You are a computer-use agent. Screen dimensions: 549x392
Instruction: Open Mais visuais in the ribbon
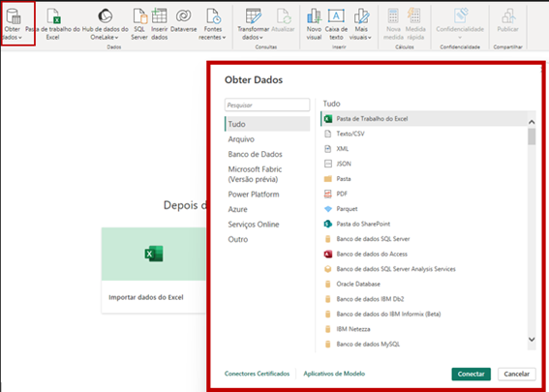tap(360, 23)
